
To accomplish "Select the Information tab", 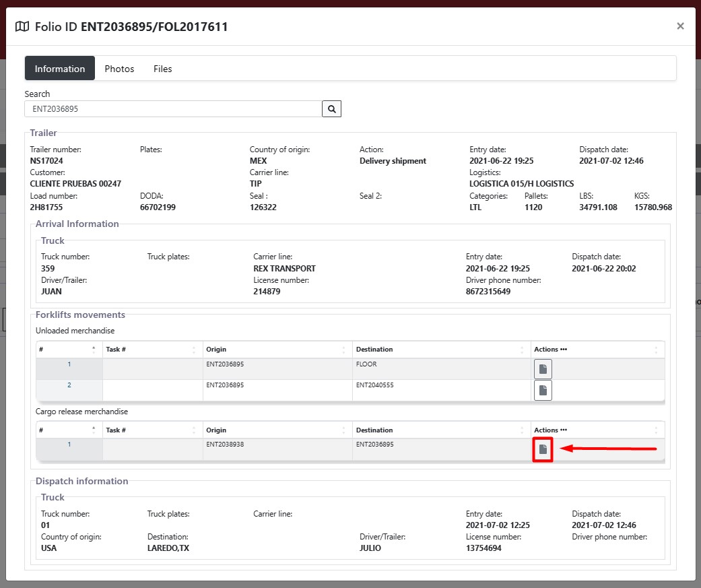I will pyautogui.click(x=60, y=69).
